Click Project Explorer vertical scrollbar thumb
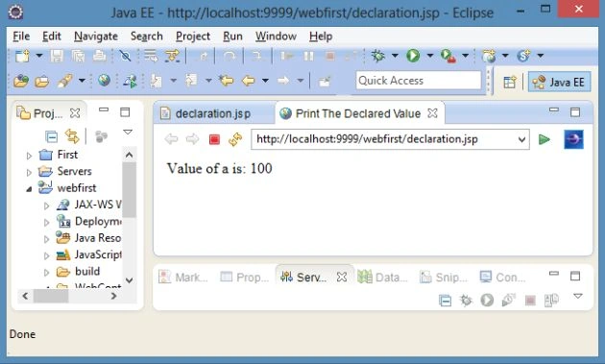 point(129,189)
